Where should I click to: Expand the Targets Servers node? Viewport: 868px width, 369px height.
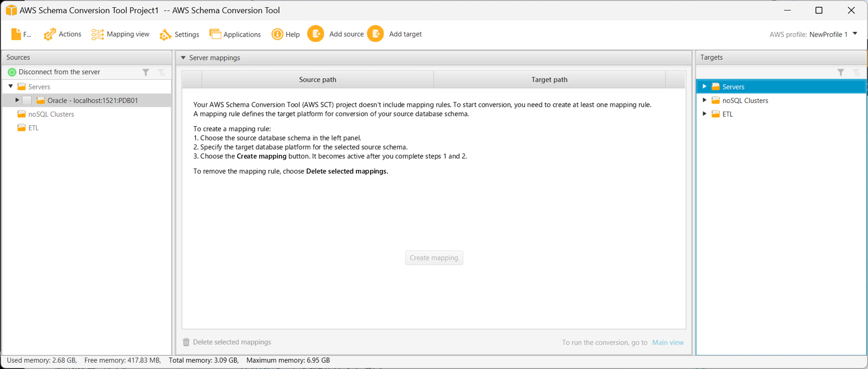(704, 86)
